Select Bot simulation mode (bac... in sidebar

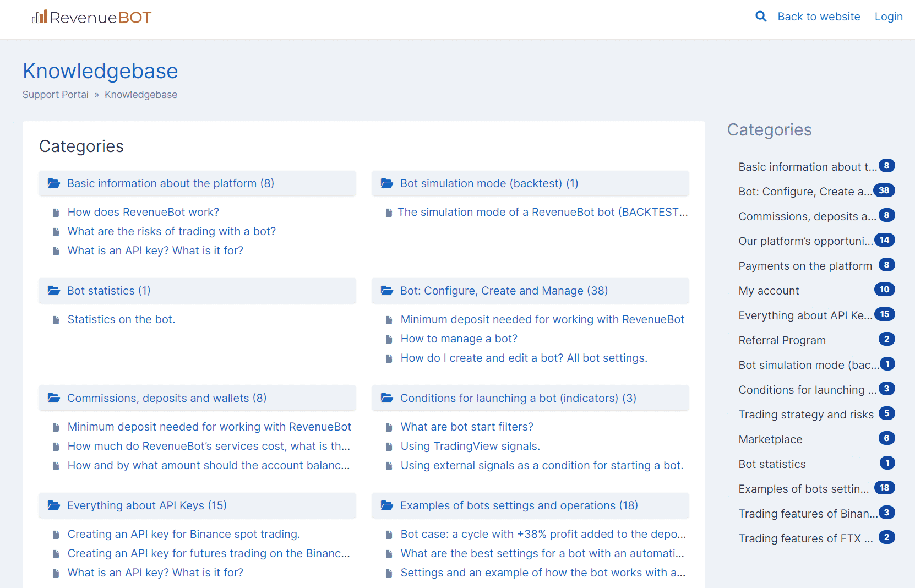pos(809,365)
